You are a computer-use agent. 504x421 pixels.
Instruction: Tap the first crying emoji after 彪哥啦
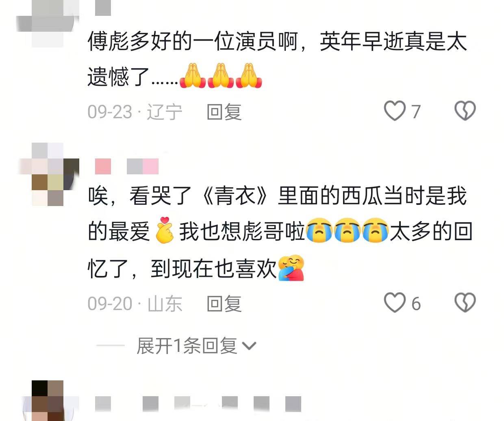tap(319, 232)
